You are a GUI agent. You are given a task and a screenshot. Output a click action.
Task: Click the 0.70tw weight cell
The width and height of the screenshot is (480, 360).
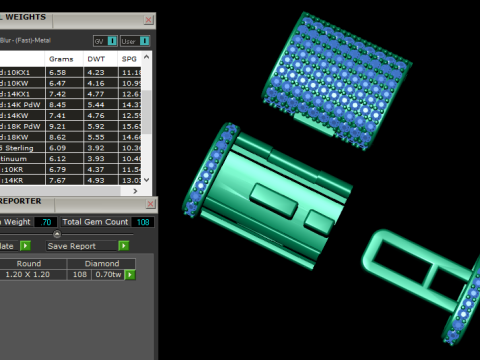tap(108, 275)
